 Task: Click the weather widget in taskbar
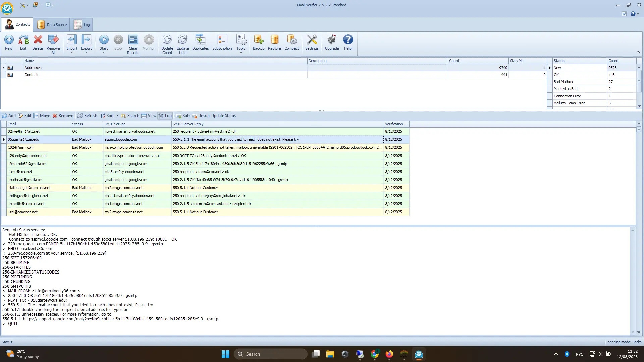point(23,354)
